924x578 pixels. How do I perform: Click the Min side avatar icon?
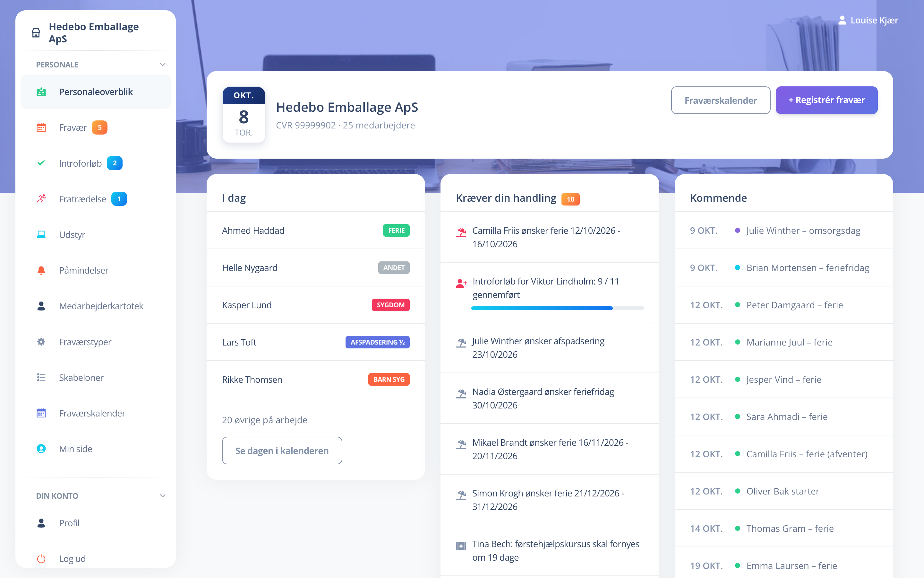tap(41, 449)
